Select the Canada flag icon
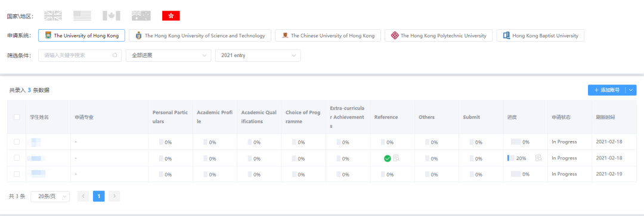 tap(112, 16)
